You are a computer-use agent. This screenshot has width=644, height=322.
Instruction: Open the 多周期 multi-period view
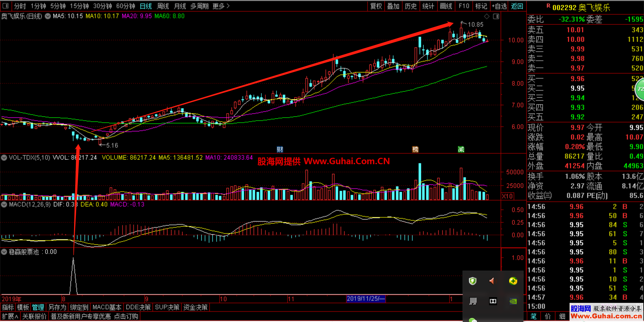pos(200,6)
